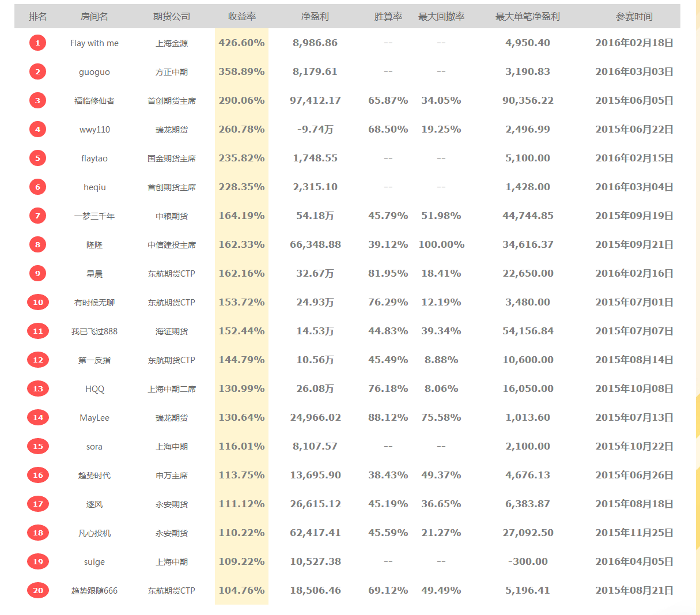
Task: Click the red rank 15 badge
Action: point(38,446)
